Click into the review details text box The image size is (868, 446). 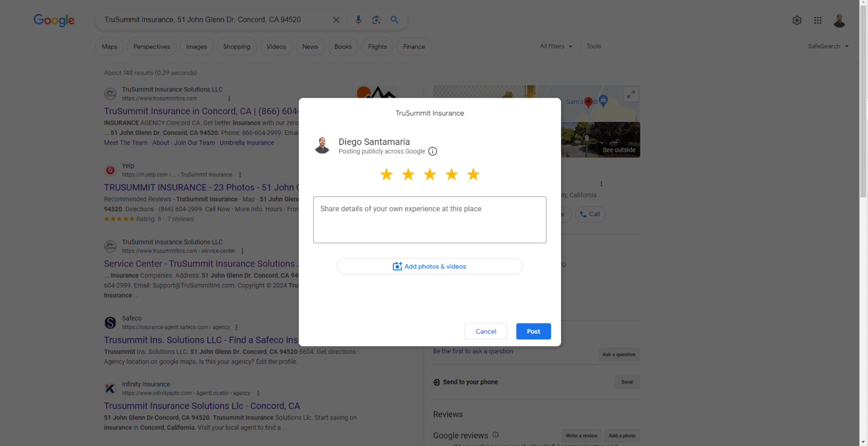(429, 220)
